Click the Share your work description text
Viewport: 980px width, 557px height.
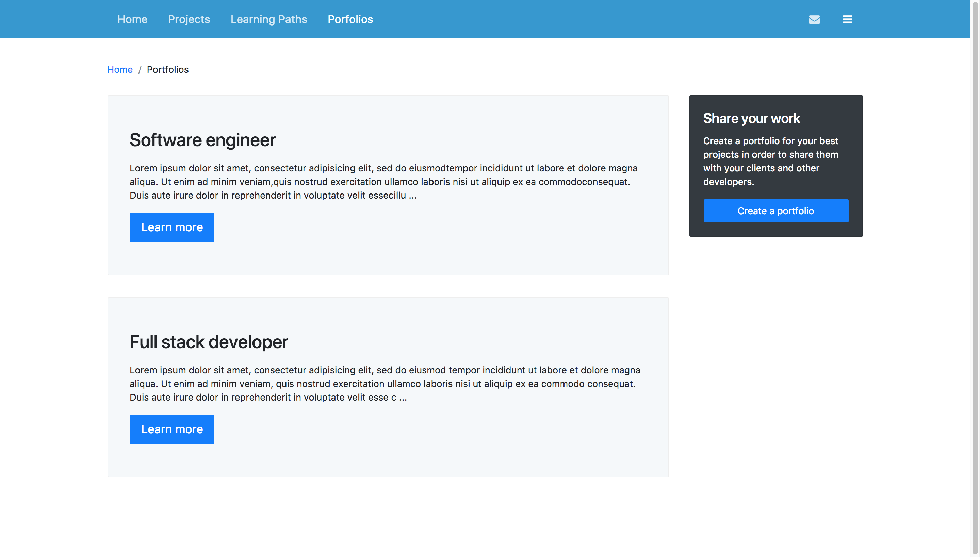[770, 161]
